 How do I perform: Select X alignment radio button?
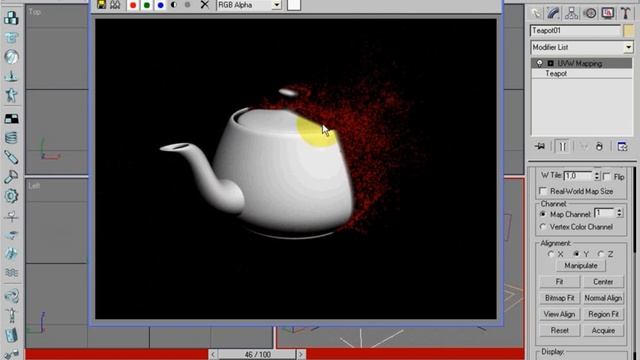tap(551, 254)
